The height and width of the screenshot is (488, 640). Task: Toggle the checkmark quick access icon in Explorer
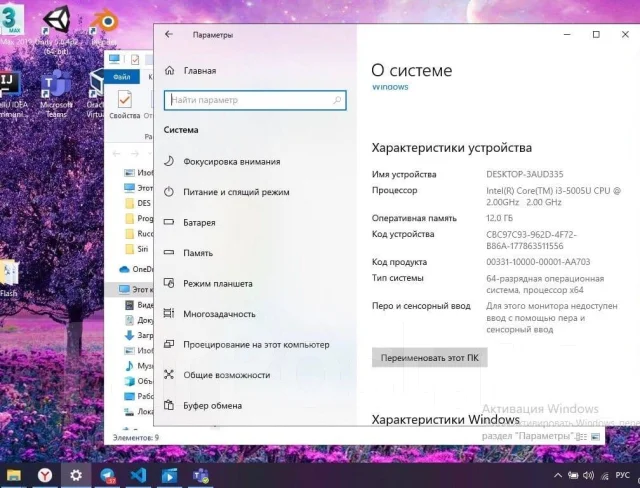[135, 60]
